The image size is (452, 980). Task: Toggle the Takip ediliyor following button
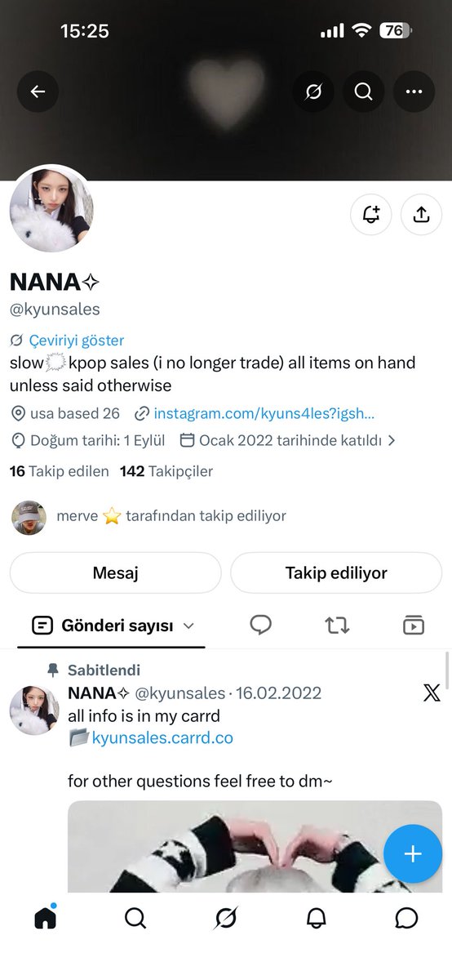336,572
